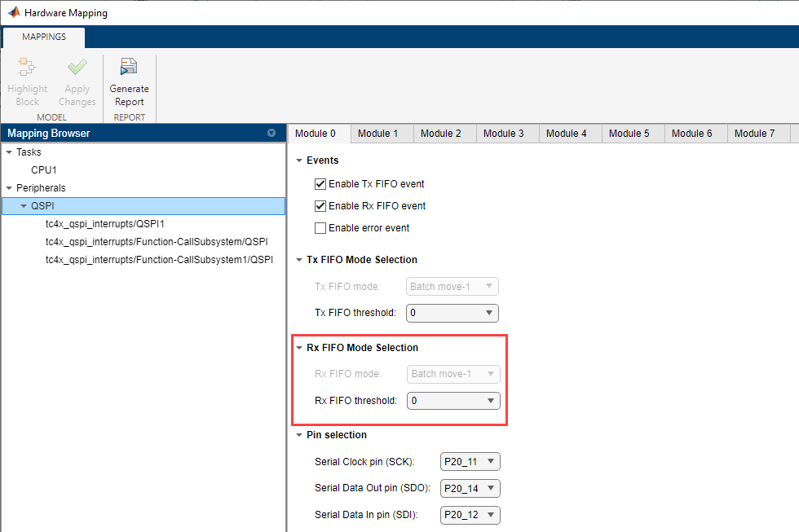The height and width of the screenshot is (532, 799).
Task: Collapse the Peripherals tree node
Action: pyautogui.click(x=9, y=188)
